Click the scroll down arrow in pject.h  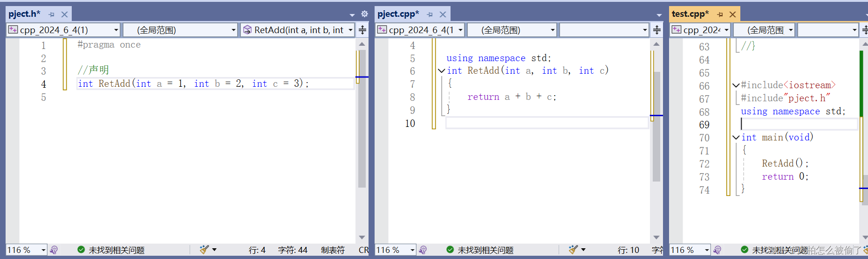[362, 238]
